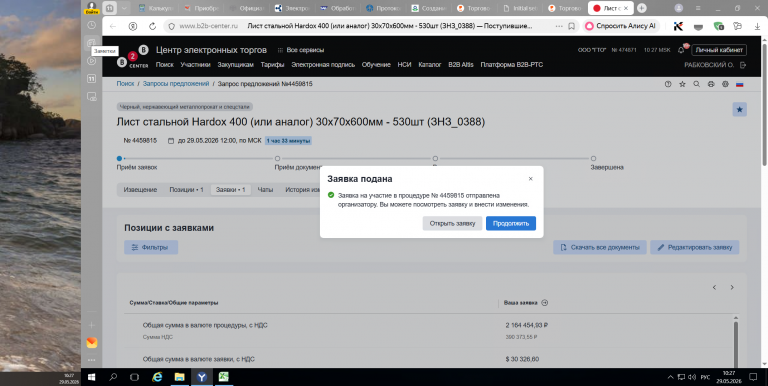Viewport: 768px width, 386px height.
Task: Close the 'Заявка подана' dialog with X
Action: click(530, 179)
